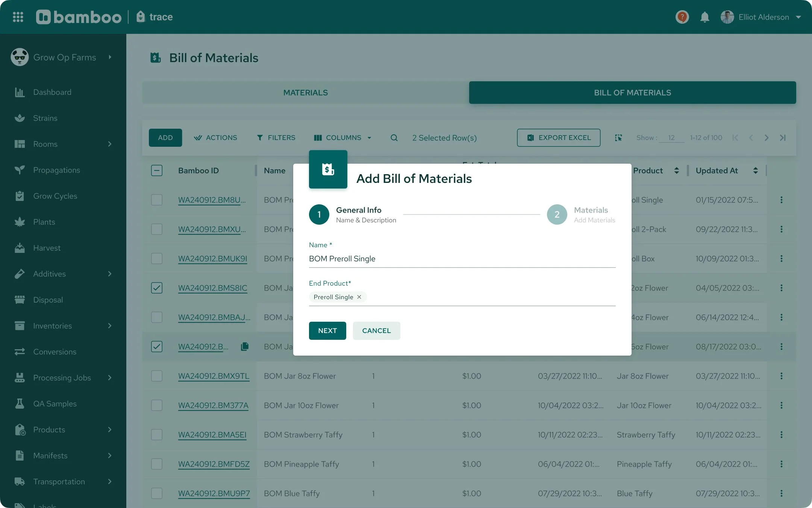812x508 pixels.
Task: Click the table search magnifier icon
Action: [394, 138]
